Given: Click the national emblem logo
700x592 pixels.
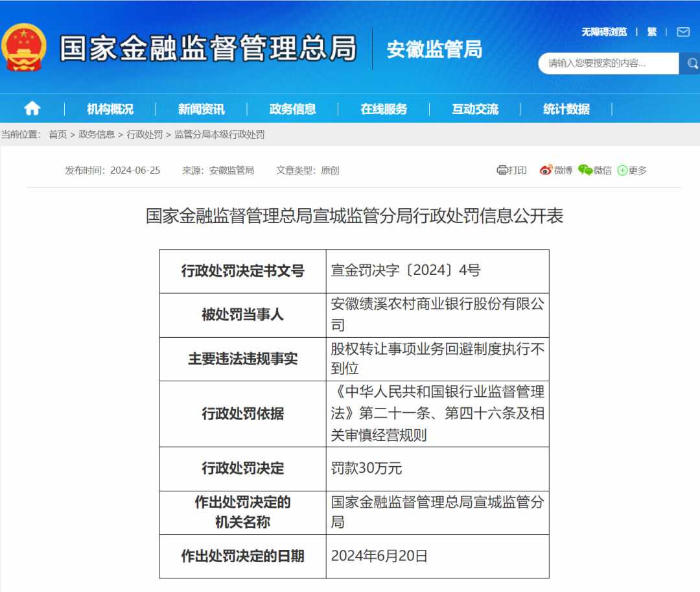Looking at the screenshot, I should (x=24, y=48).
